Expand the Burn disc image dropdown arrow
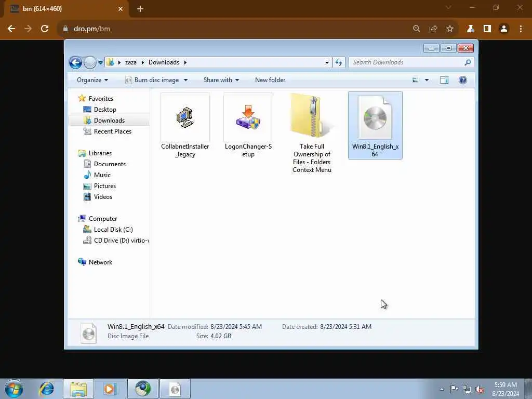Screen dimensions: 532x399 [185, 80]
